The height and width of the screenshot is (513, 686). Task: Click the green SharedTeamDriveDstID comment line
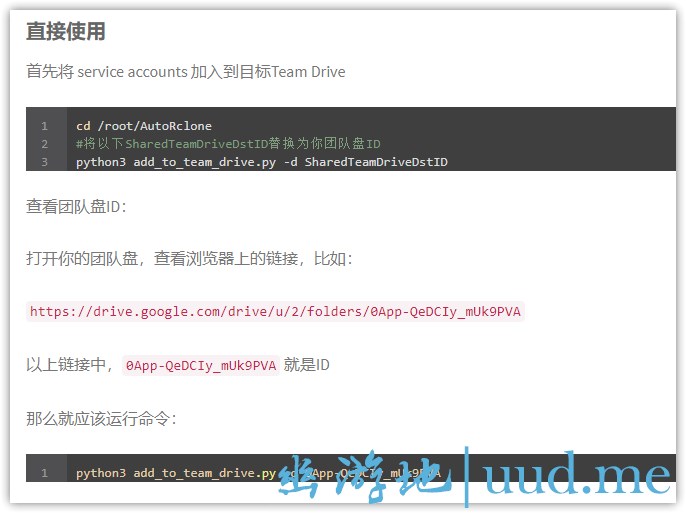pyautogui.click(x=228, y=144)
